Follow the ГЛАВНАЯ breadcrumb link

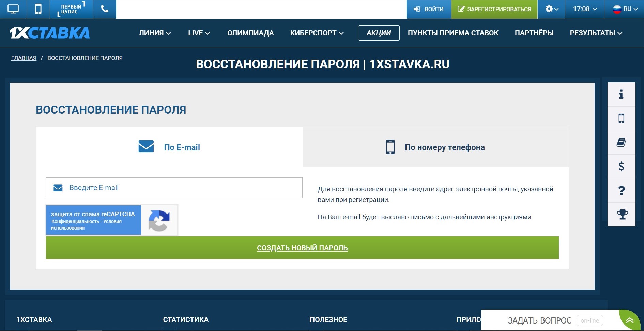click(x=24, y=58)
